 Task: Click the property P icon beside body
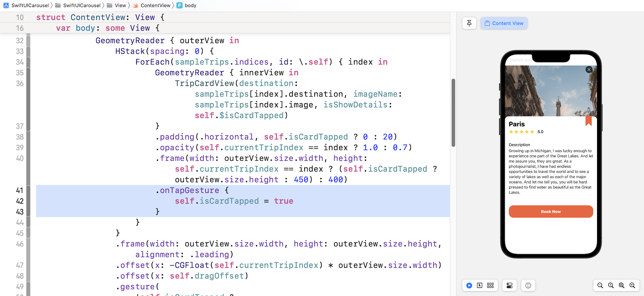point(179,5)
